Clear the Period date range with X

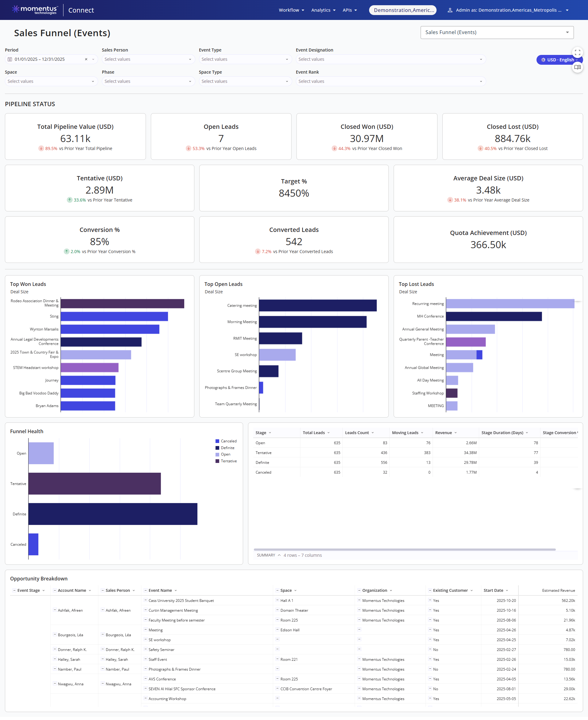[x=86, y=59]
